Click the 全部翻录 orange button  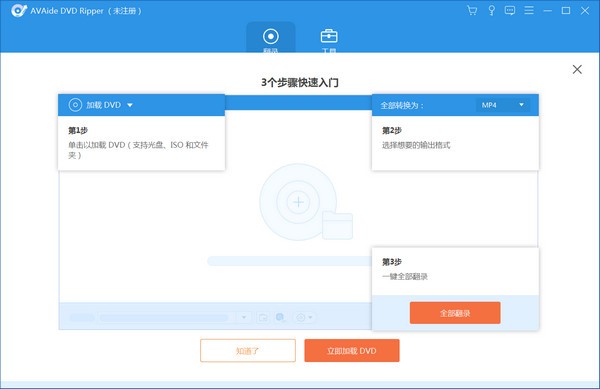455,313
